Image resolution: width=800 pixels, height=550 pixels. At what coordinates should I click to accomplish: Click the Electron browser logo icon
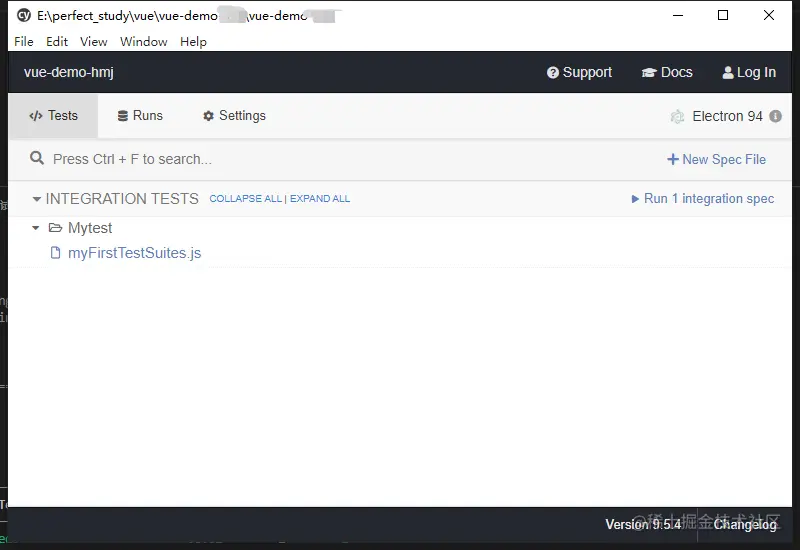pyautogui.click(x=677, y=117)
